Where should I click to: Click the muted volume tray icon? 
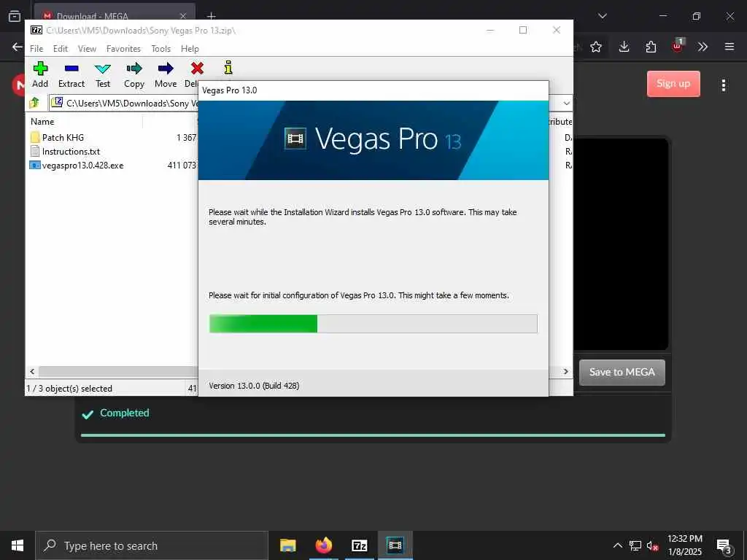652,545
